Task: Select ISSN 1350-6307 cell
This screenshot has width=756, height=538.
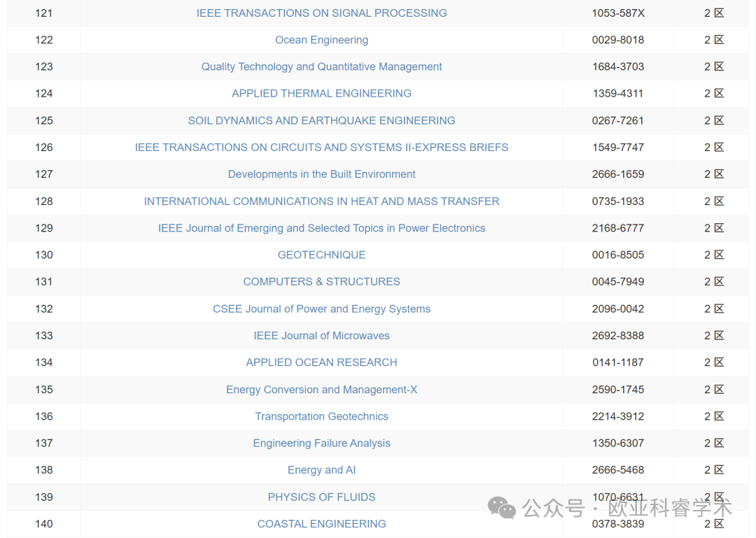Action: (618, 443)
